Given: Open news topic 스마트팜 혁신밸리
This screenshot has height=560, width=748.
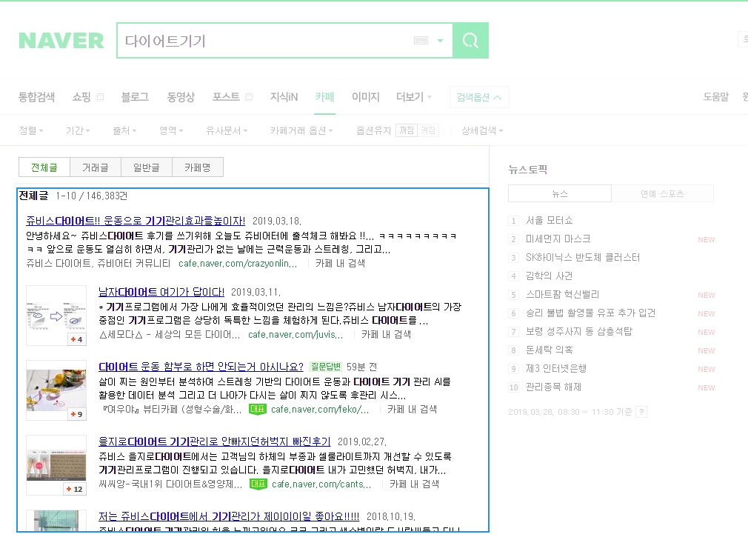Looking at the screenshot, I should pyautogui.click(x=562, y=295).
